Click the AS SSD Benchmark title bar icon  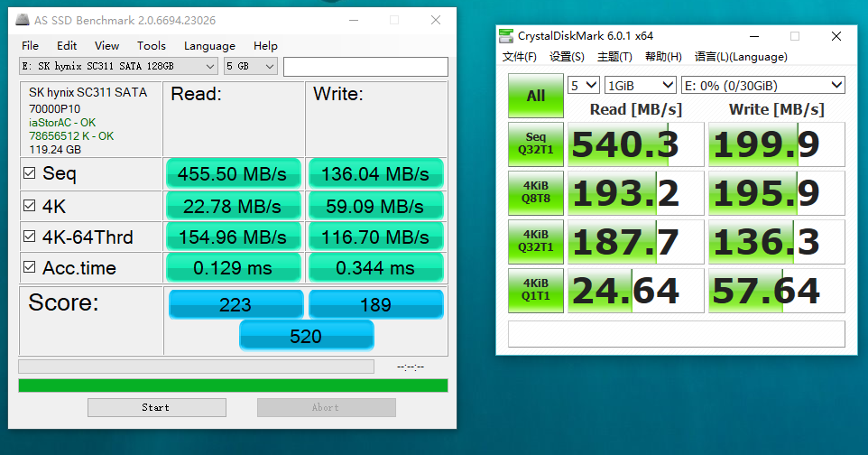(23, 20)
